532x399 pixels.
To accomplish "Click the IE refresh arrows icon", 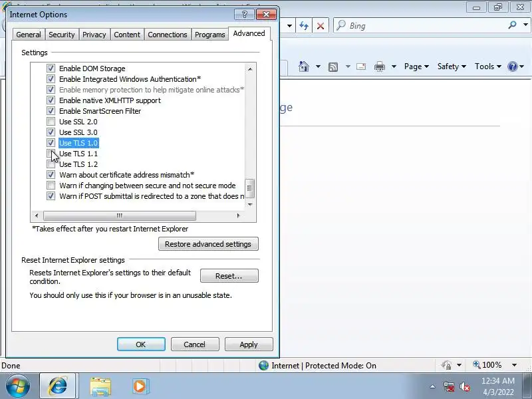I will [x=304, y=26].
